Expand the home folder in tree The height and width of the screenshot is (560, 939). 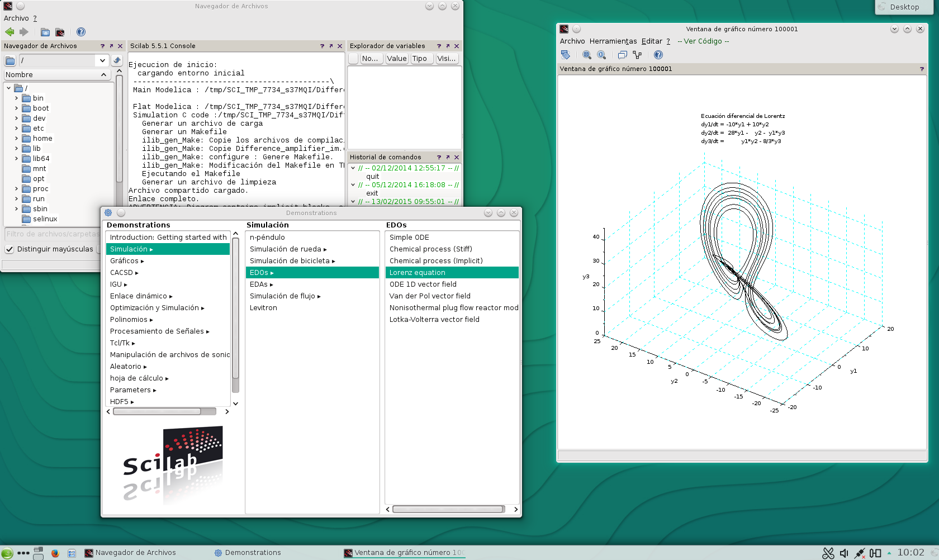(x=16, y=139)
